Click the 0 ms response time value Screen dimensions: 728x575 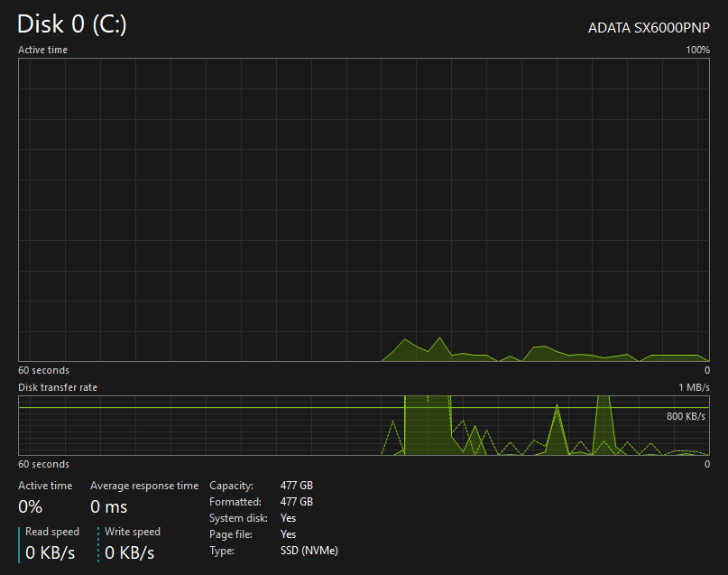coord(108,506)
